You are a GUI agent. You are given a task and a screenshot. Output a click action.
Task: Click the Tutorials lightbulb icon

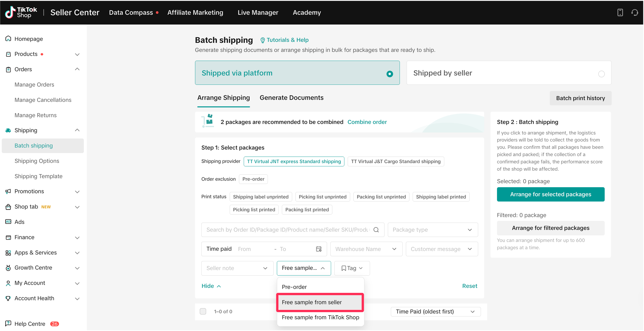[x=263, y=40]
